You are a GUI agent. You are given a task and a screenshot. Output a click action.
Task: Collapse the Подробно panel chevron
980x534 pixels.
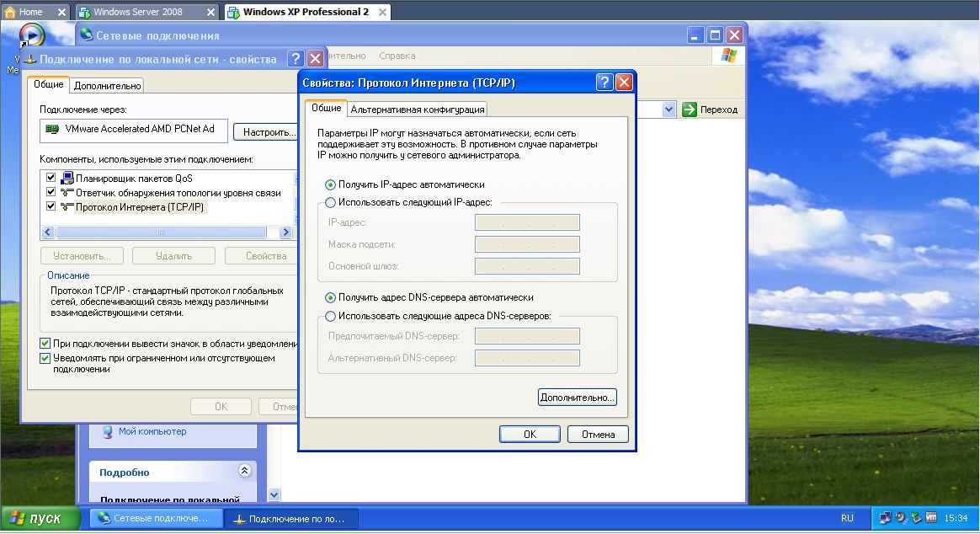click(244, 470)
